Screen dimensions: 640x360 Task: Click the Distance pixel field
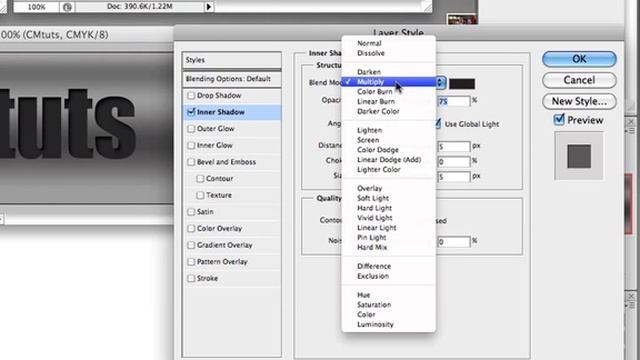[x=453, y=146]
